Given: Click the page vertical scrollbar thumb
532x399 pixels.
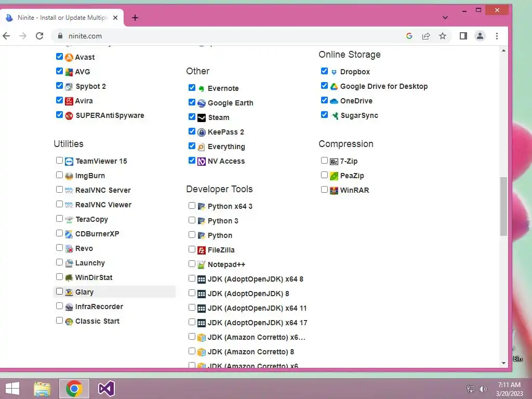Looking at the screenshot, I should (504, 206).
